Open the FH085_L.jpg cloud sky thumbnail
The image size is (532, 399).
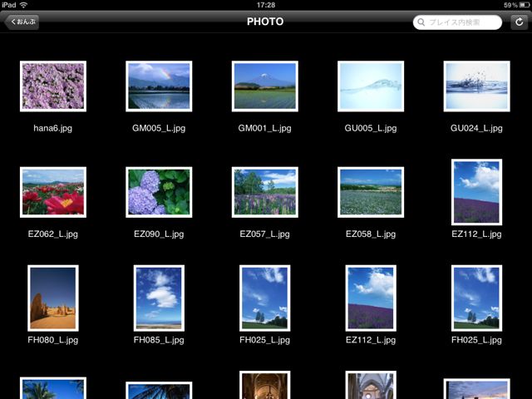coord(159,298)
